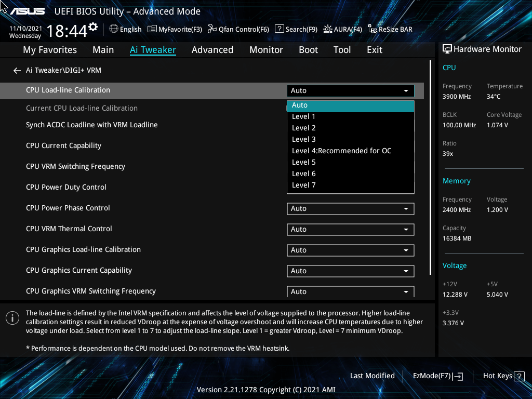Select CPU VRM Thermal Control label
The height and width of the screenshot is (399, 532).
tap(69, 229)
